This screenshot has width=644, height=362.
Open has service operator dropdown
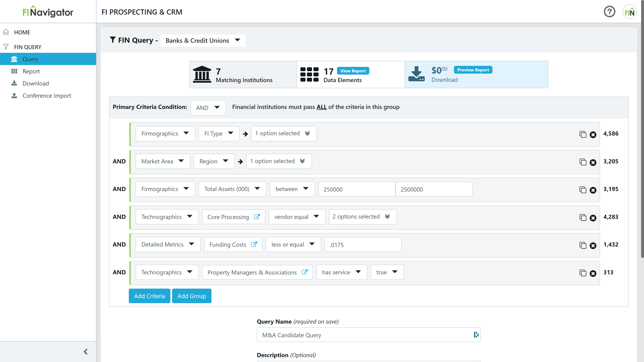[342, 272]
